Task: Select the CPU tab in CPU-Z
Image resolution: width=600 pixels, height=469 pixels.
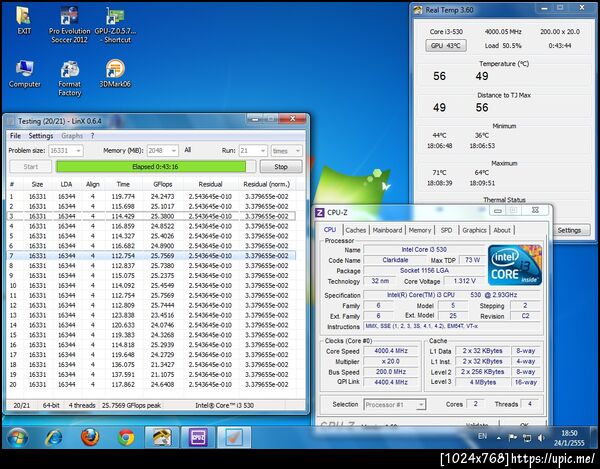Action: tap(330, 230)
